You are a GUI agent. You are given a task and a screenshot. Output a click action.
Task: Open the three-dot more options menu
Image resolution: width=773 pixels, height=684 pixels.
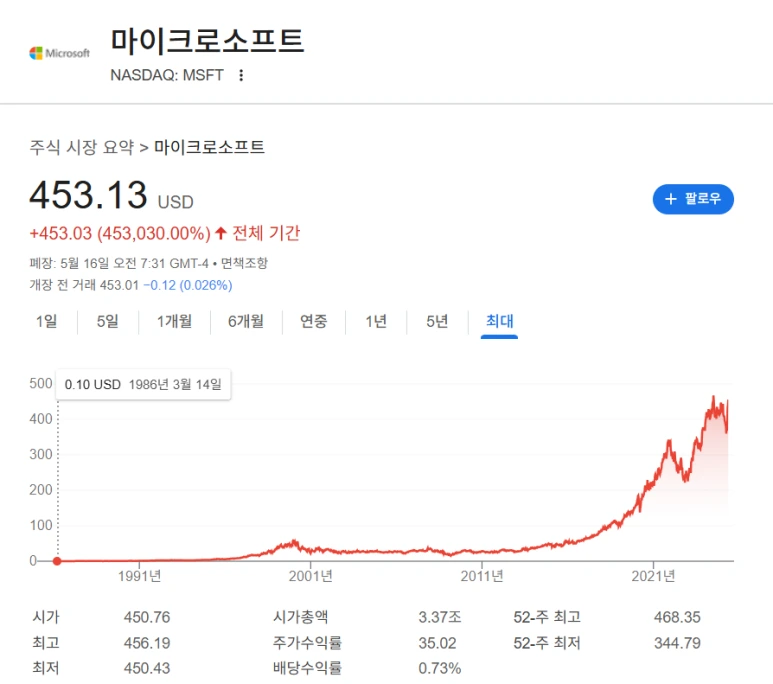click(241, 75)
